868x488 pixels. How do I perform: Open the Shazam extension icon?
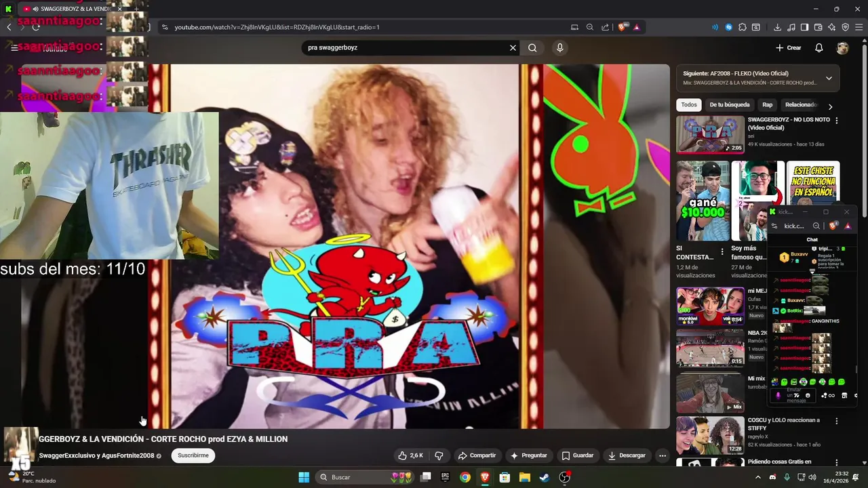tap(729, 27)
